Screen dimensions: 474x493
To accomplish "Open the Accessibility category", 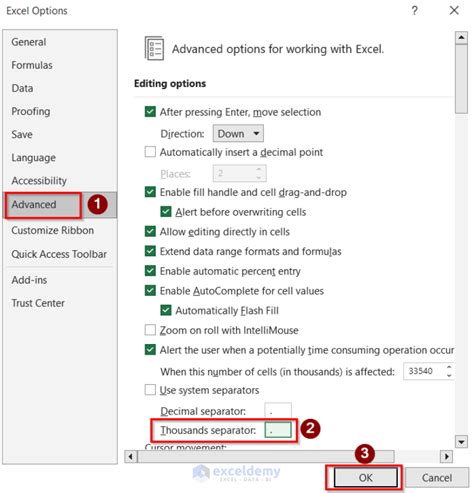I will 39,181.
